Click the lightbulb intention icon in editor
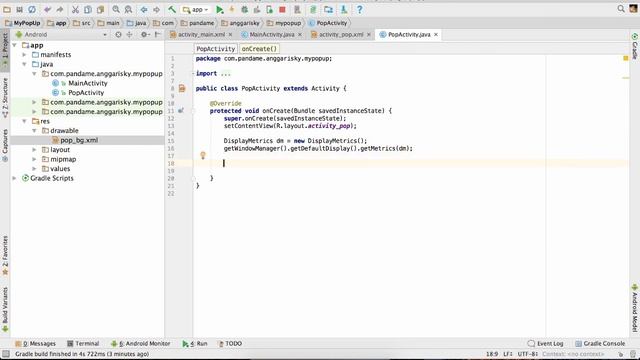 (x=202, y=155)
